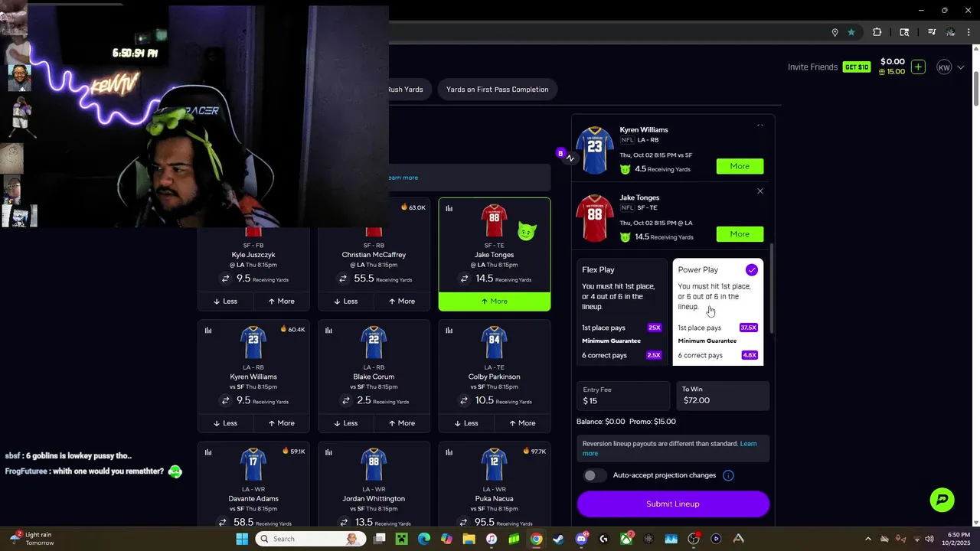Open Discord from the taskbar

click(x=582, y=539)
